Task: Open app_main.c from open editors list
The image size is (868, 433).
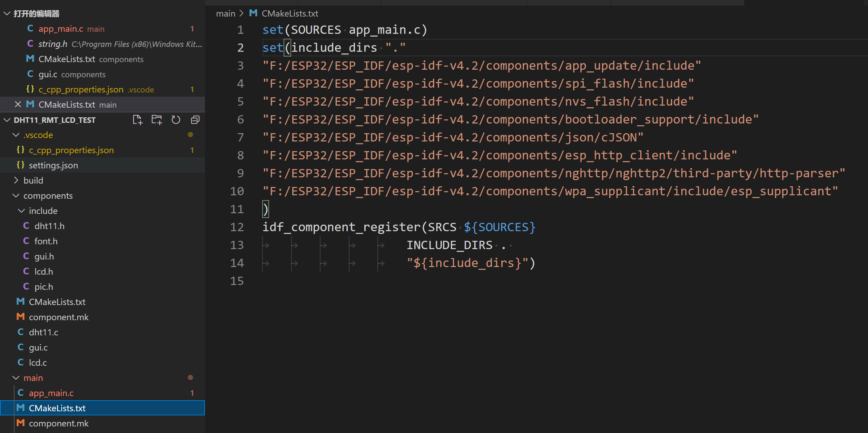Action: (x=61, y=29)
